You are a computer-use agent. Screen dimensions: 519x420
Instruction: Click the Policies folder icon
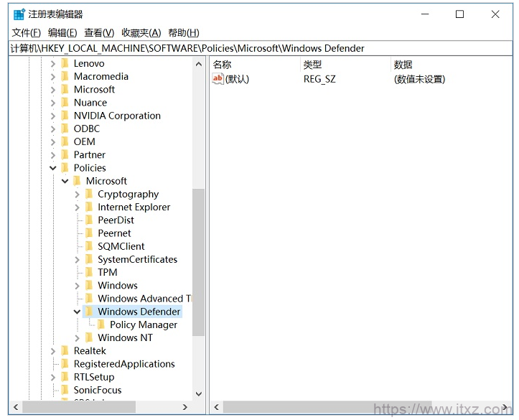pos(65,168)
